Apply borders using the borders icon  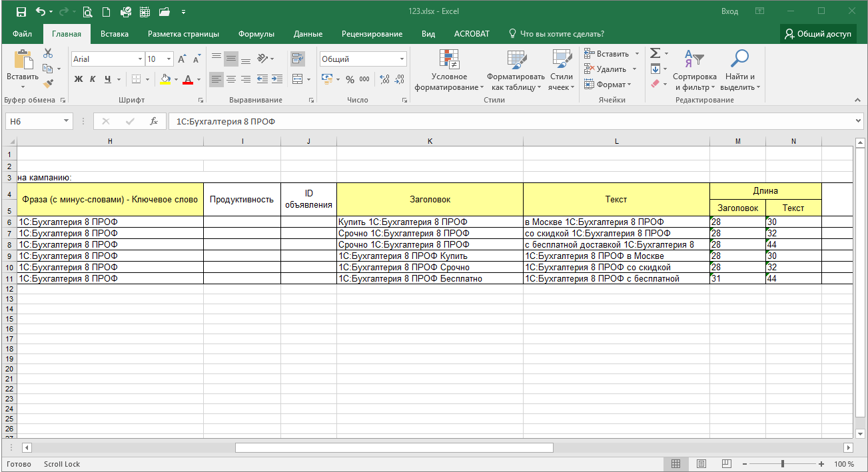[x=136, y=79]
